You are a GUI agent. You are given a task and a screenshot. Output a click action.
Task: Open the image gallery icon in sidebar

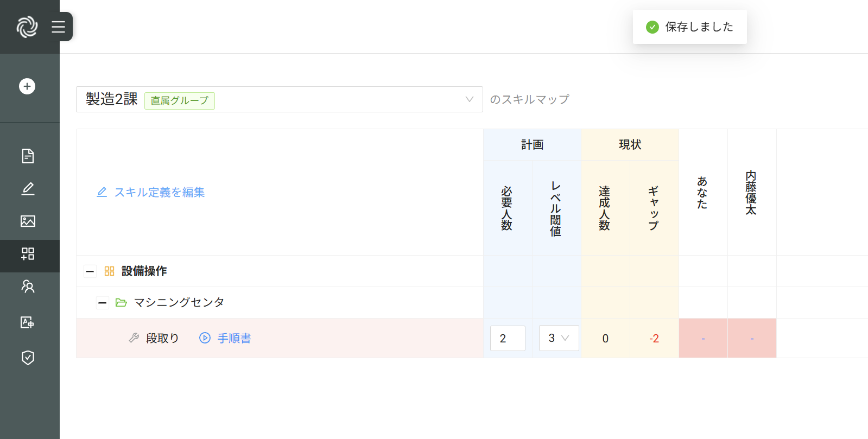pyautogui.click(x=28, y=221)
